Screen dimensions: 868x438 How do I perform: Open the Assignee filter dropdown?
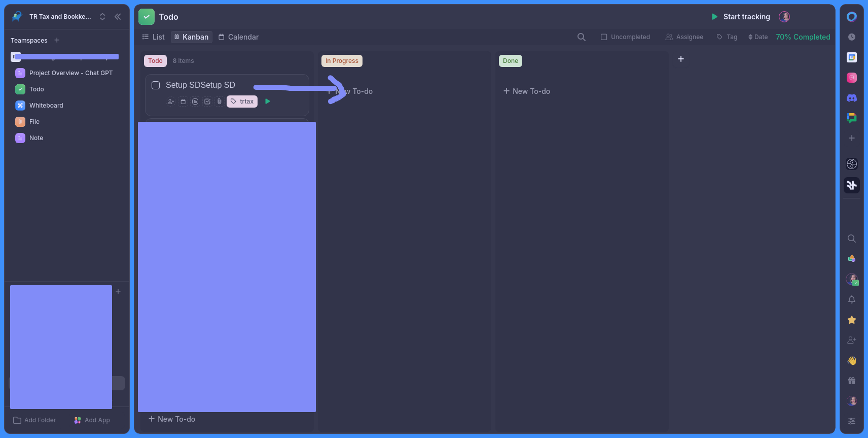(684, 37)
